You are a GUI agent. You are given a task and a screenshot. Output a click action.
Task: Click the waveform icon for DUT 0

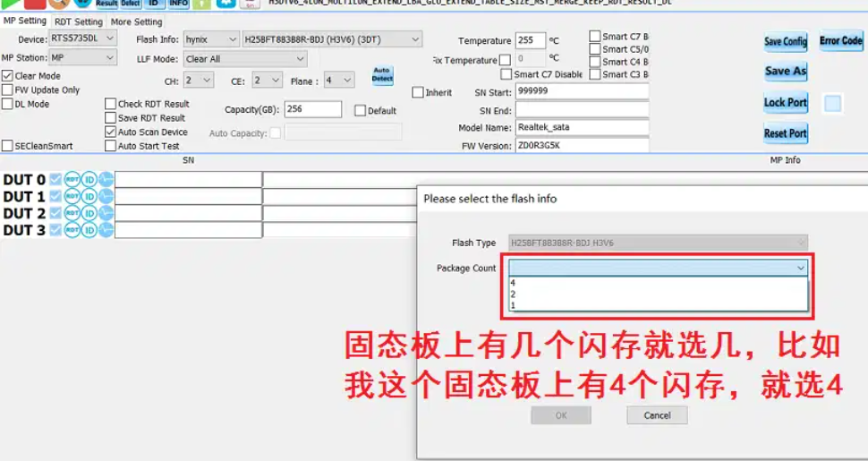click(x=106, y=180)
